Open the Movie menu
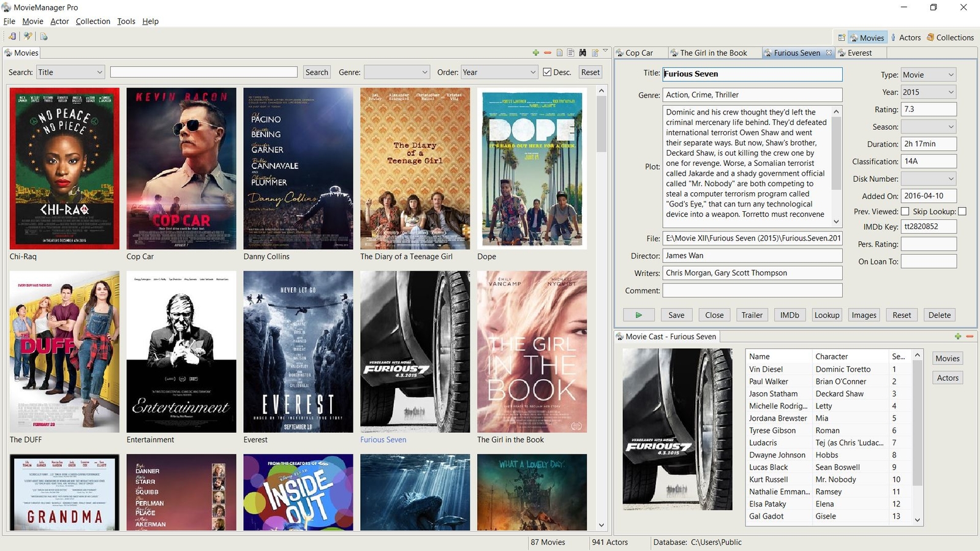This screenshot has height=551, width=980. 32,21
